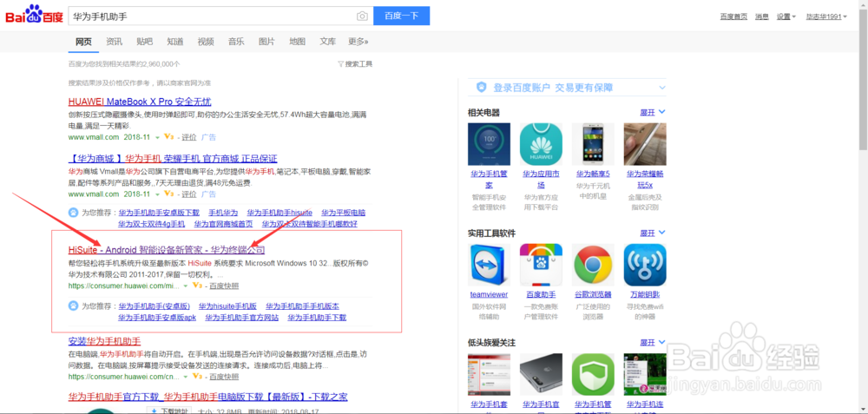The width and height of the screenshot is (868, 414).
Task: Click the 华为手机管家 app icon
Action: tap(489, 144)
